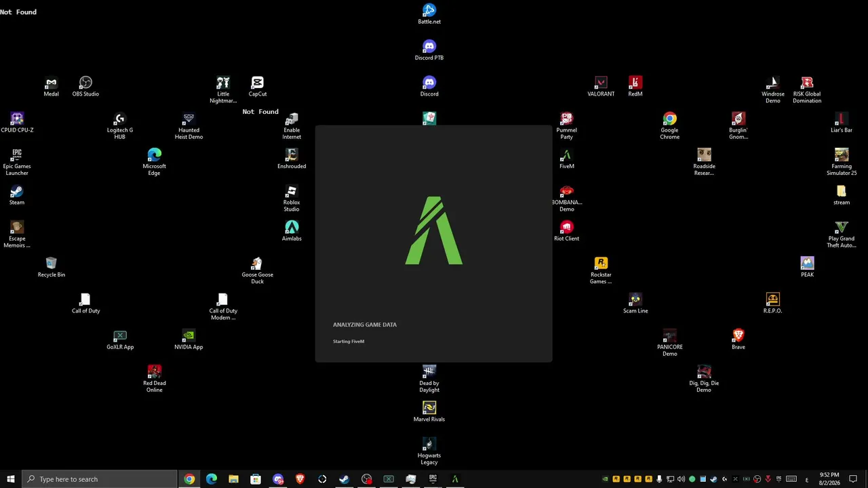Select the PANICORE Demo desktop shortcut
868x488 pixels.
point(670,343)
